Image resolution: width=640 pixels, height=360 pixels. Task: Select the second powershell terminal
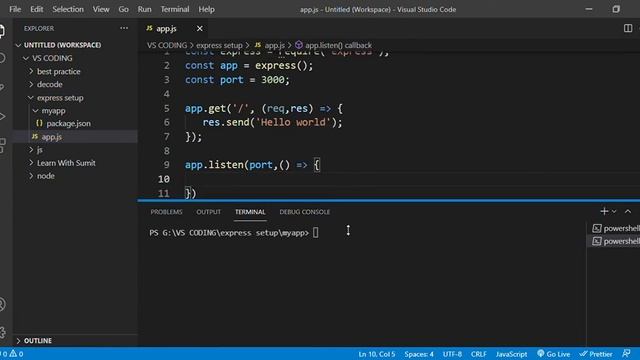click(x=616, y=241)
